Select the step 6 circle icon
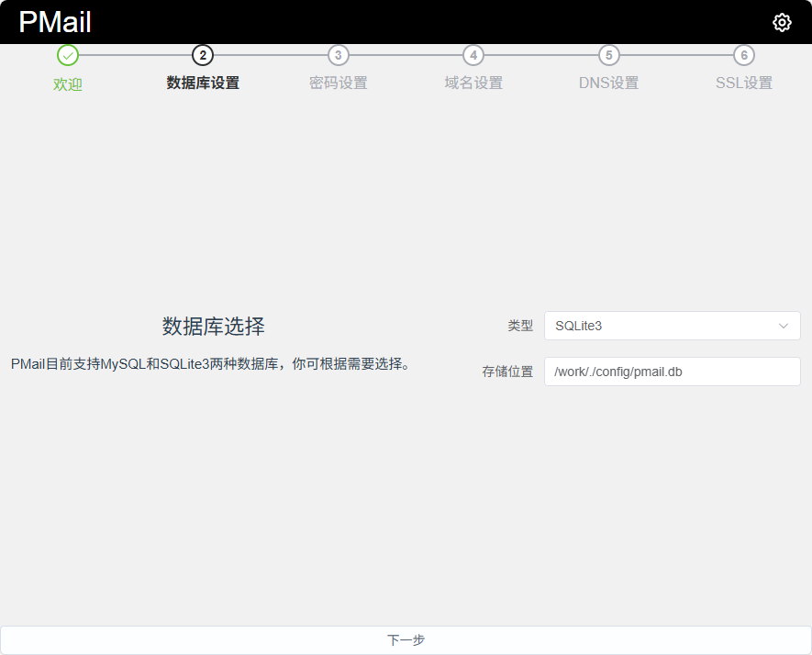The width and height of the screenshot is (812, 655). (x=744, y=55)
